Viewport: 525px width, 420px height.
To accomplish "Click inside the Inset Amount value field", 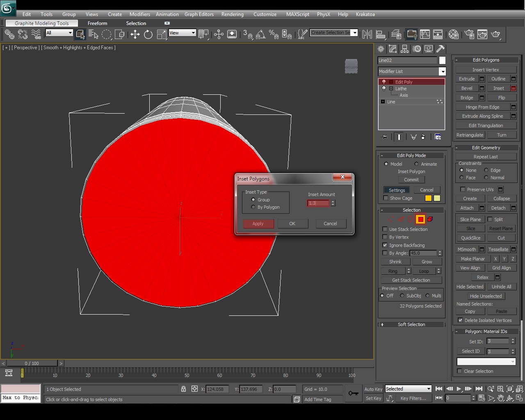I will 317,203.
